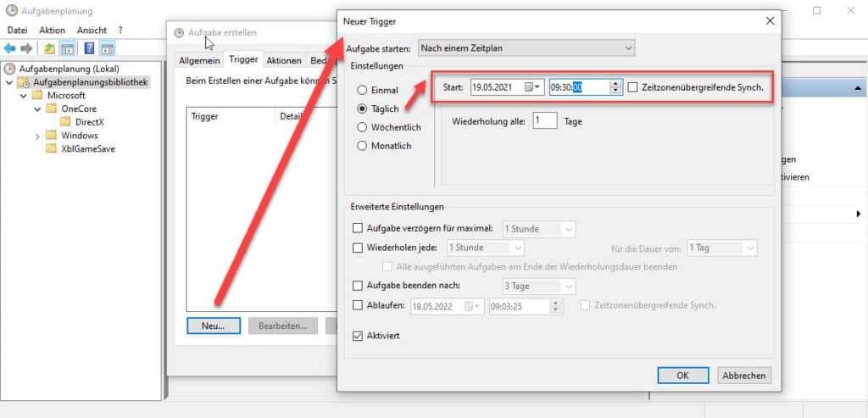Open the Ansicht menu
This screenshot has height=418, width=868.
click(x=92, y=30)
